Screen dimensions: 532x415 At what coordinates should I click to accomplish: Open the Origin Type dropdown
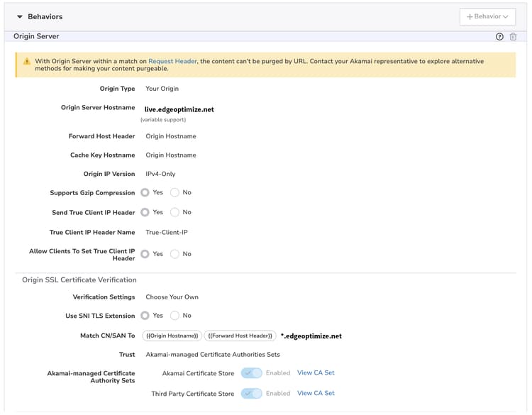162,89
